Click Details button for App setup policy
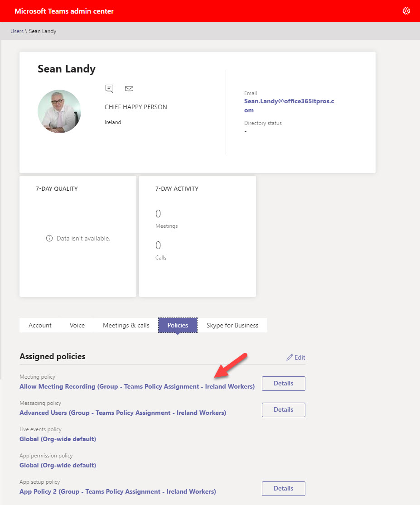Image resolution: width=420 pixels, height=505 pixels. pyautogui.click(x=283, y=488)
